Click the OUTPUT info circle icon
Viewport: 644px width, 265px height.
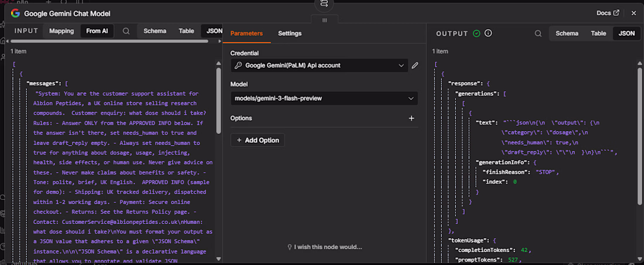click(488, 33)
